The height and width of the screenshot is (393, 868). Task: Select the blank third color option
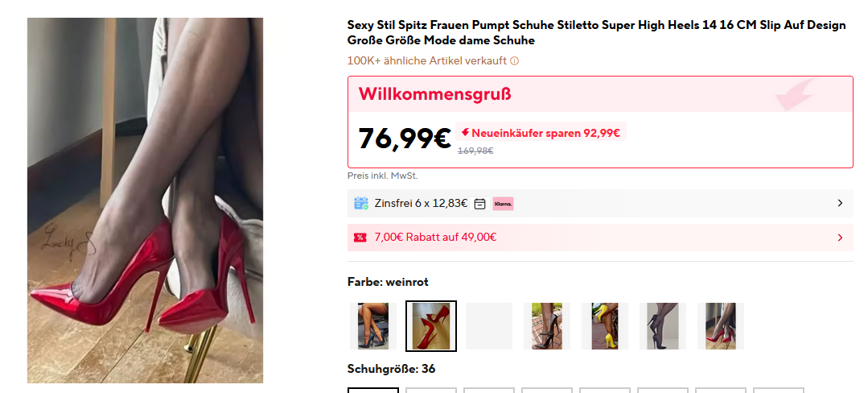(489, 326)
